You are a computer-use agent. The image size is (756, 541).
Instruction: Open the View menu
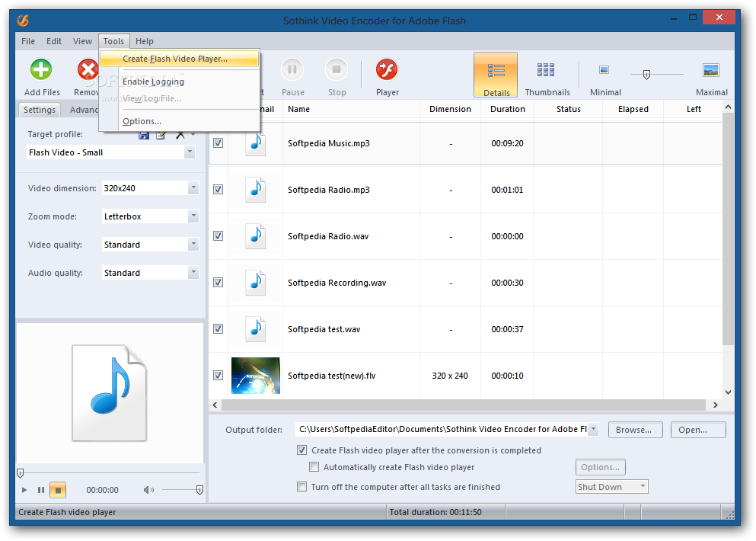82,41
